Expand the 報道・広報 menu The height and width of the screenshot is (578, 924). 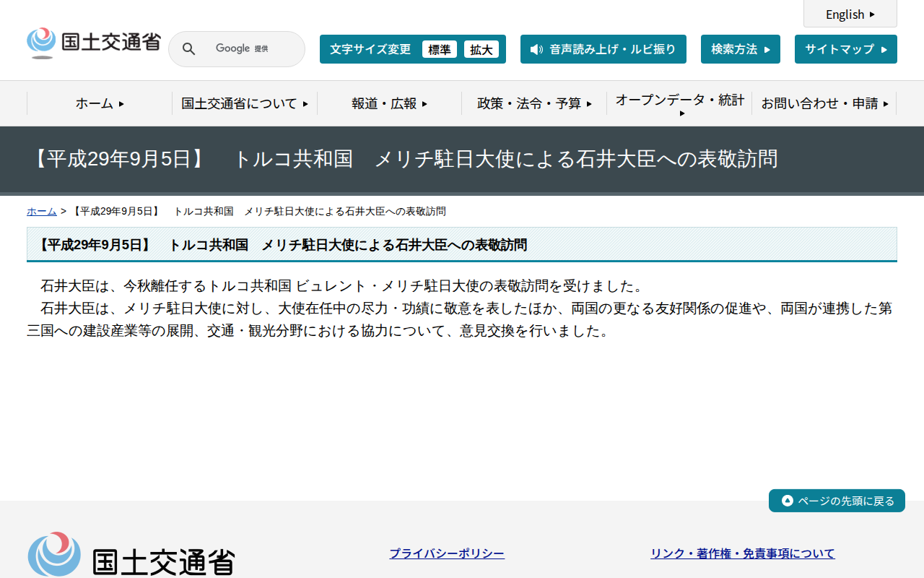388,103
